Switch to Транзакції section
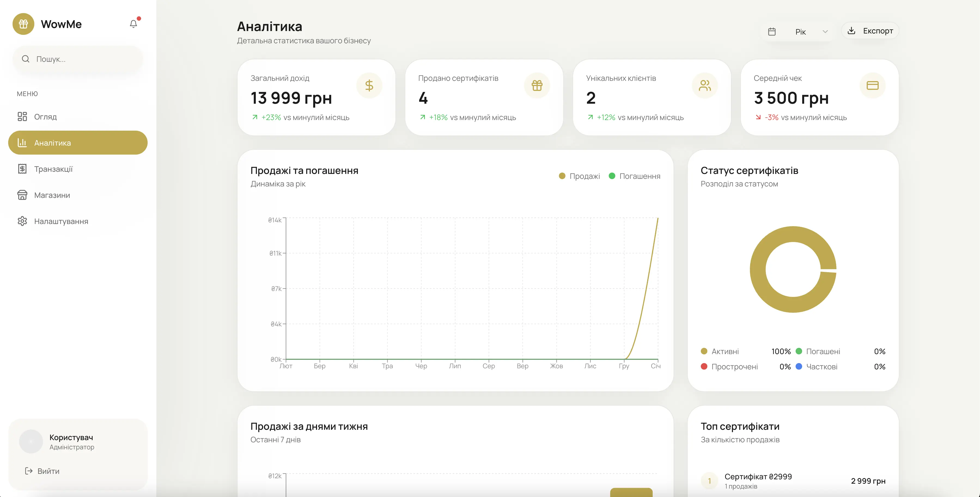This screenshot has width=980, height=497. [x=54, y=168]
